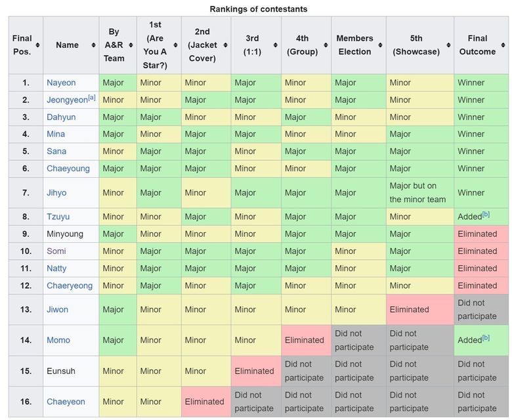This screenshot has height=420, width=512.
Task: Open the Tzuyu link
Action: tap(58, 217)
